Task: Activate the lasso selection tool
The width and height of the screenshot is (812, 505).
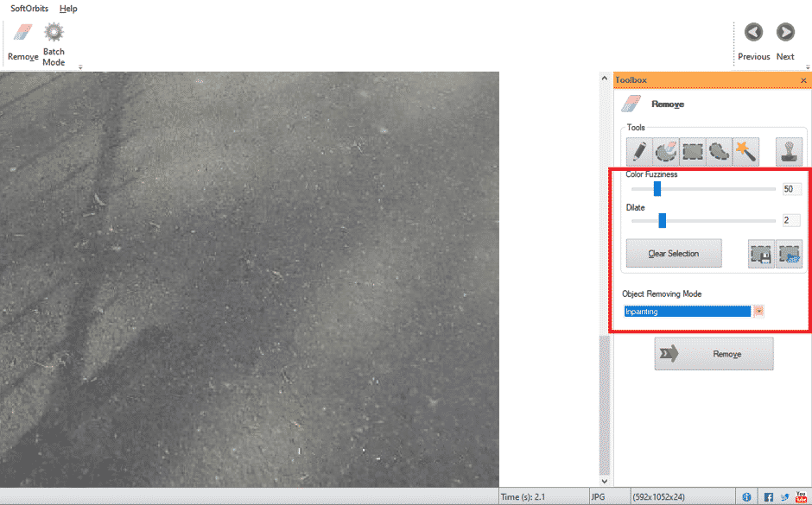Action: 720,151
